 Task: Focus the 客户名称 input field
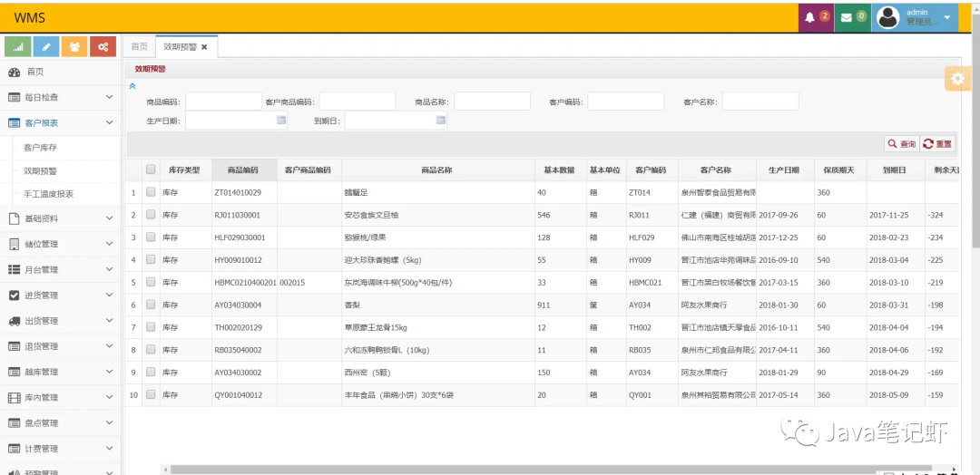click(760, 102)
